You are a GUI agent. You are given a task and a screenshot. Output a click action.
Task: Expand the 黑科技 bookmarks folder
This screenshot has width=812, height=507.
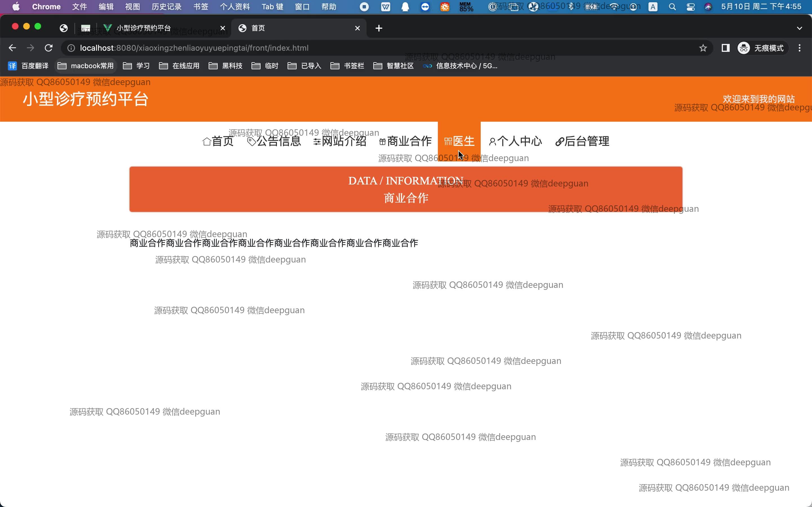226,66
